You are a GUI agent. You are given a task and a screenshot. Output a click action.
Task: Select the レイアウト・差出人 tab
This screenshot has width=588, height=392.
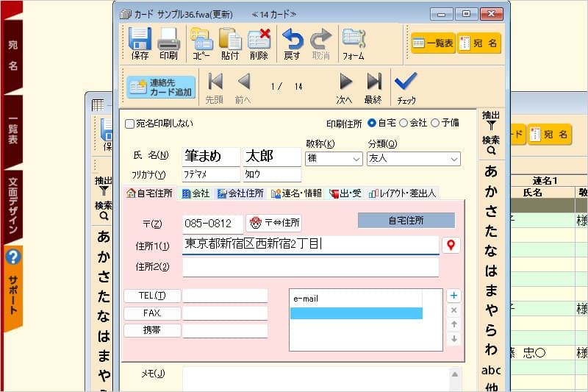pos(402,193)
